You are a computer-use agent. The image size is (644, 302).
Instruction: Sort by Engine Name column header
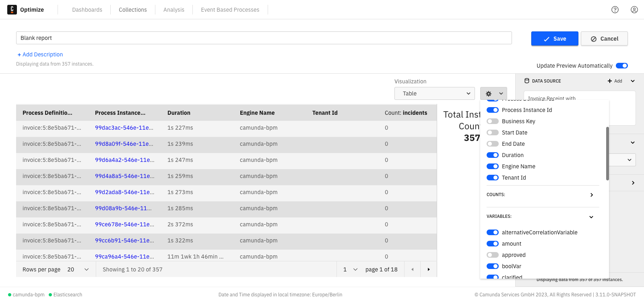(x=257, y=113)
